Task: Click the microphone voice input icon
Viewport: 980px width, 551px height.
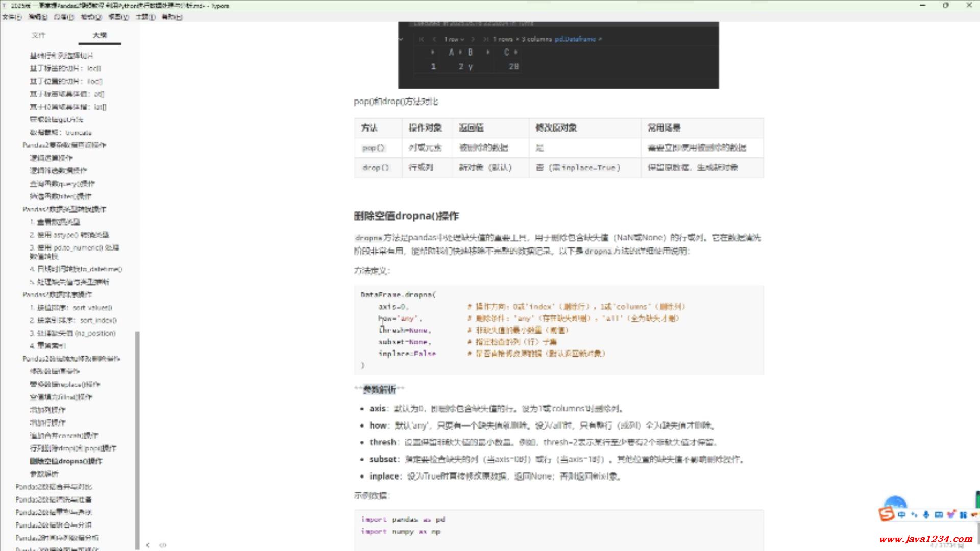Action: click(x=926, y=515)
